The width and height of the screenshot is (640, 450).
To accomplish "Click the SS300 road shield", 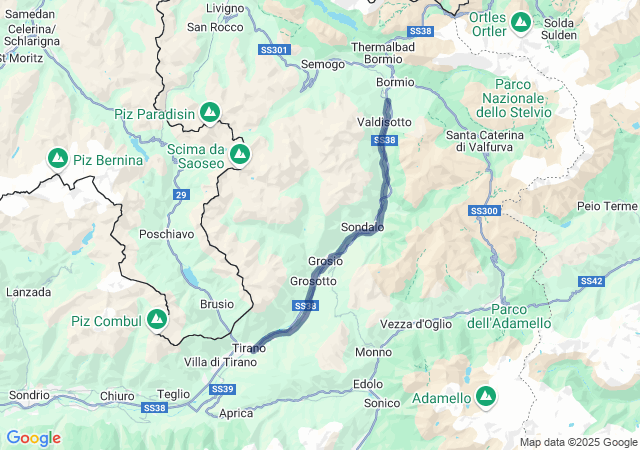I will [484, 211].
